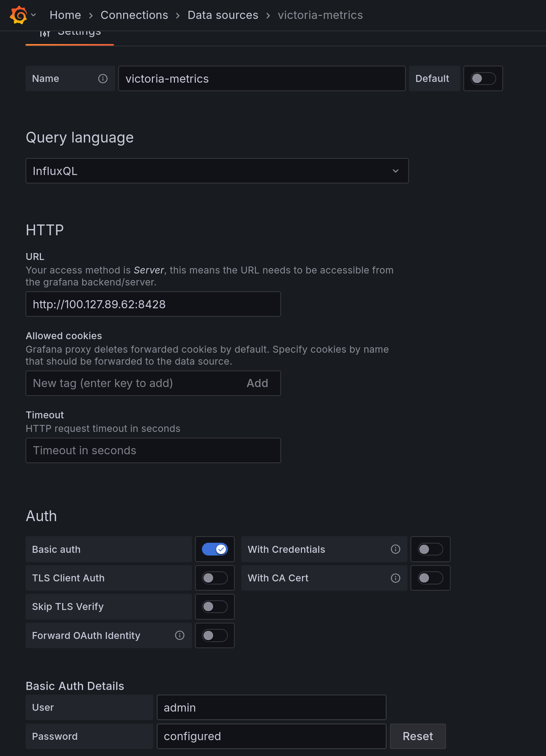Click the With CA Cert info icon
Image resolution: width=546 pixels, height=756 pixels.
pyautogui.click(x=395, y=578)
